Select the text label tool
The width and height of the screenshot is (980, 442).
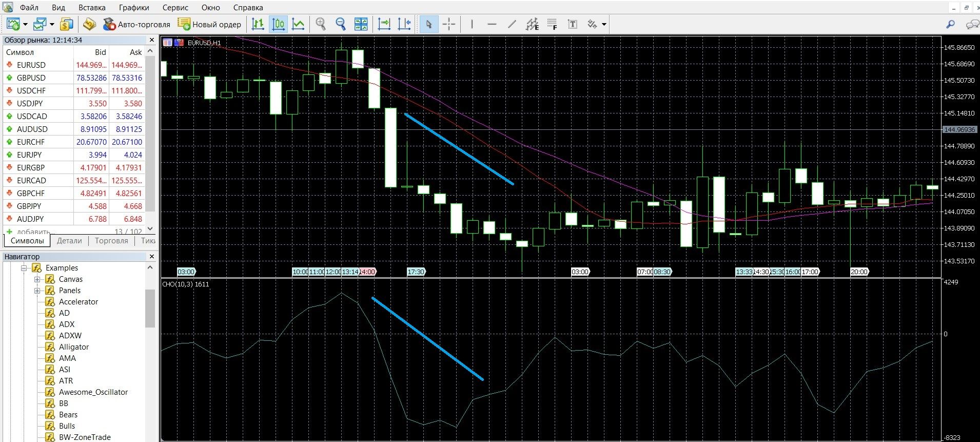click(x=573, y=24)
